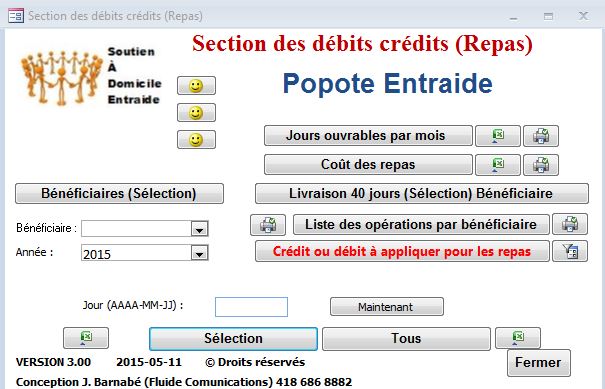Click Excel export icon left of Sélection
605x389 pixels.
(x=86, y=338)
